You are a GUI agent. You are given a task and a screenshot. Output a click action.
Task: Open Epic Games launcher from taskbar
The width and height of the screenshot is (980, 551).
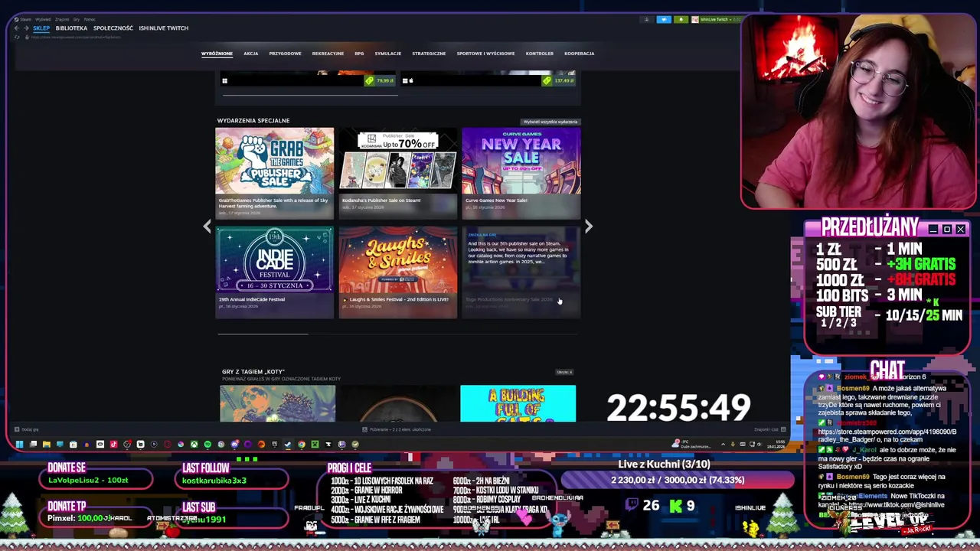pyautogui.click(x=274, y=444)
